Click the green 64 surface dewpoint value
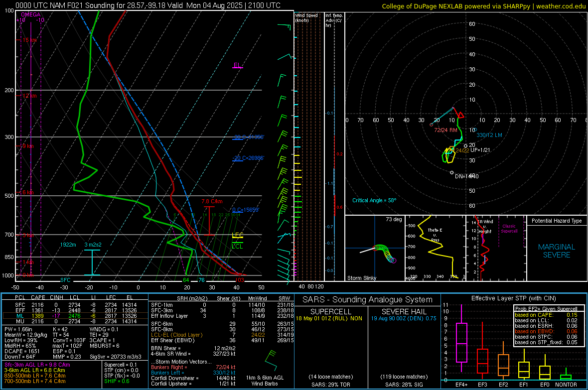Screen dimensions: 588x390 point(186,280)
